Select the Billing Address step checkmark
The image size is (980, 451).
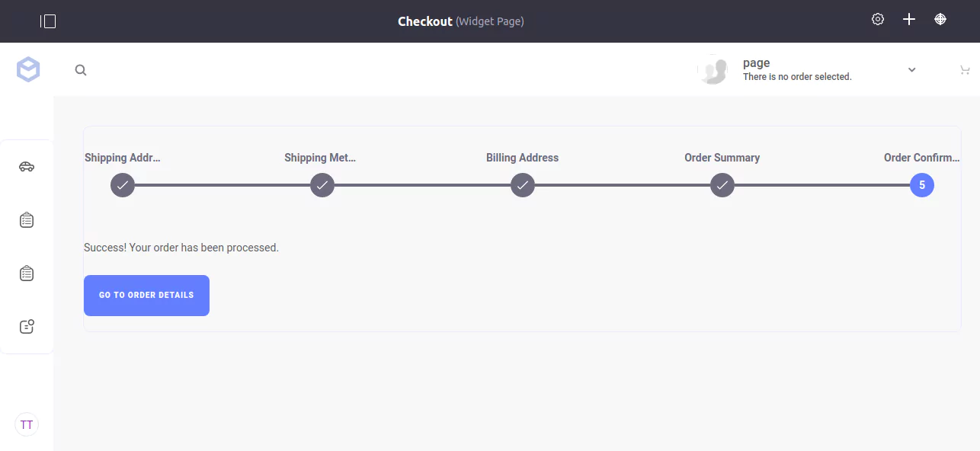pyautogui.click(x=522, y=185)
